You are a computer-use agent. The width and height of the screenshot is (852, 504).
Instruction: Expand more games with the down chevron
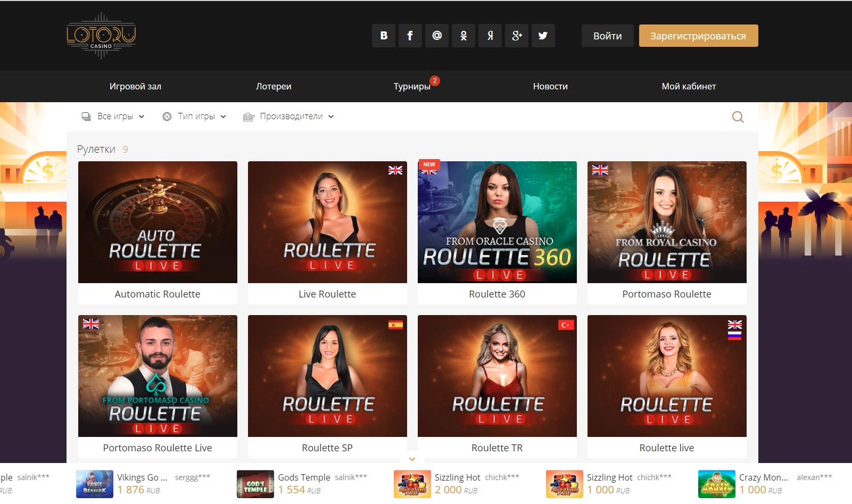tap(412, 459)
